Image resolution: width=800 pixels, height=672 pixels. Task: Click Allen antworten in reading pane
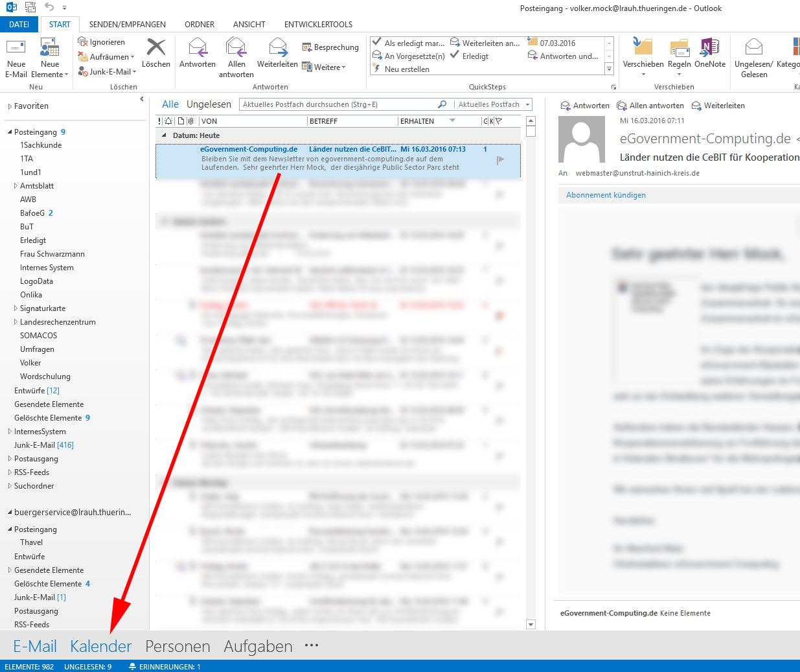point(650,106)
